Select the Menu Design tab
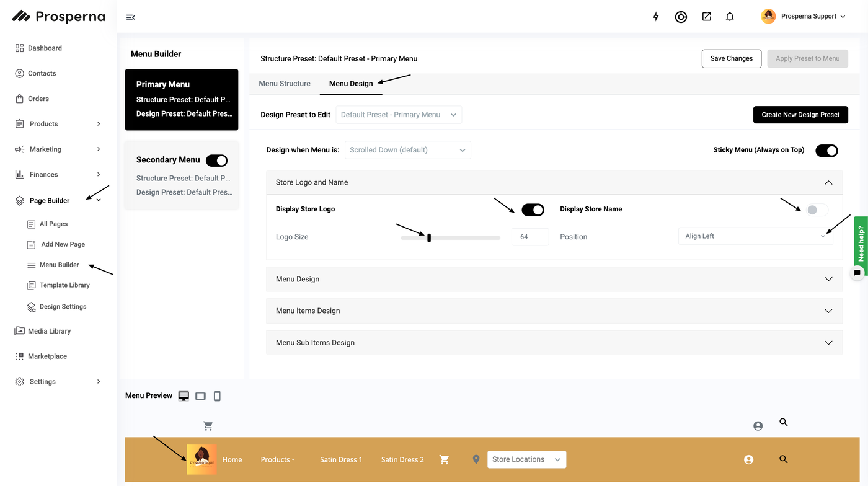The width and height of the screenshot is (868, 486). (351, 84)
